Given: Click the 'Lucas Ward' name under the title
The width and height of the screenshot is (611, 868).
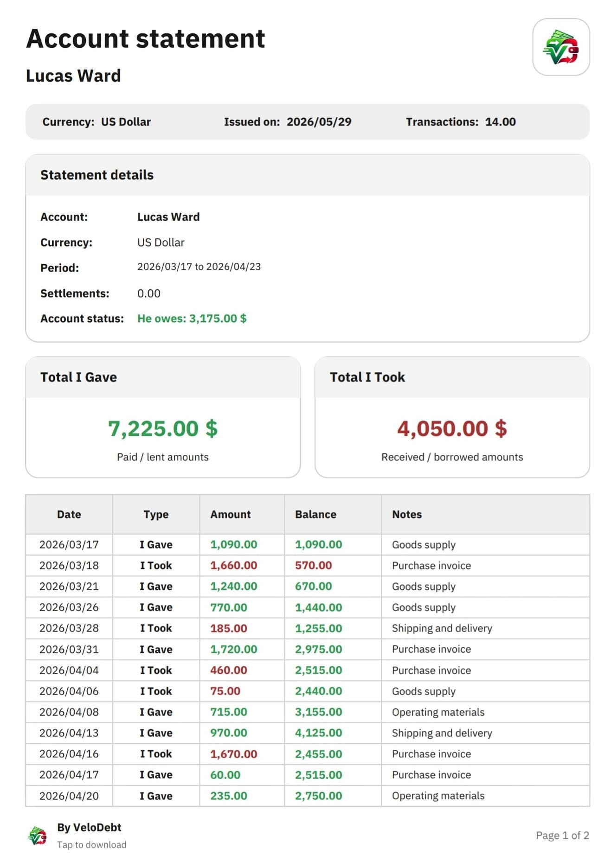Looking at the screenshot, I should pos(73,76).
